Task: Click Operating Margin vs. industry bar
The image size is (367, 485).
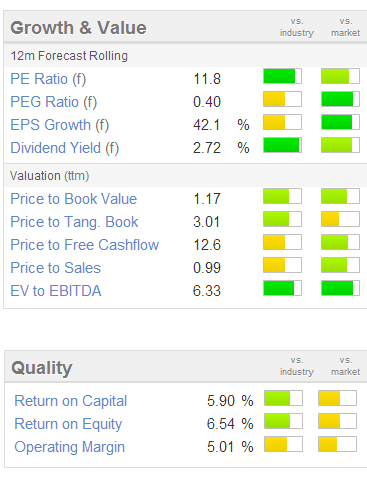Action: [283, 444]
